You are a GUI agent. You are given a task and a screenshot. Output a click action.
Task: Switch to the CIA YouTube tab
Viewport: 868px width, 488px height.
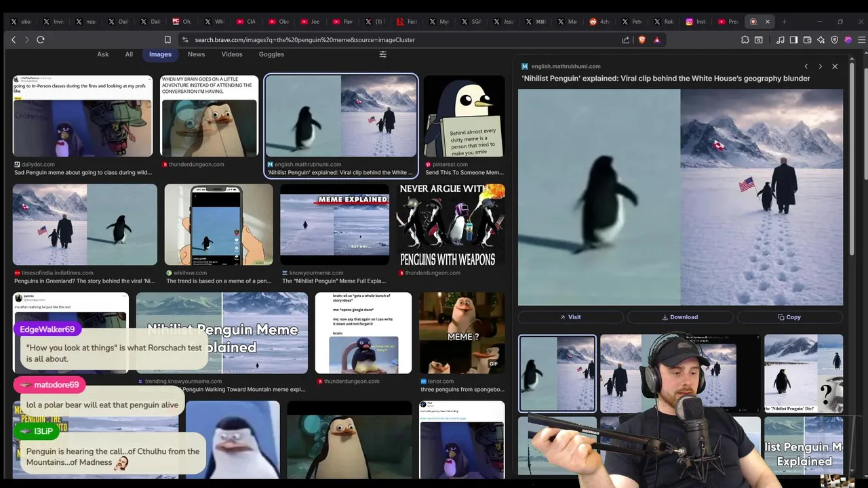[x=247, y=22]
